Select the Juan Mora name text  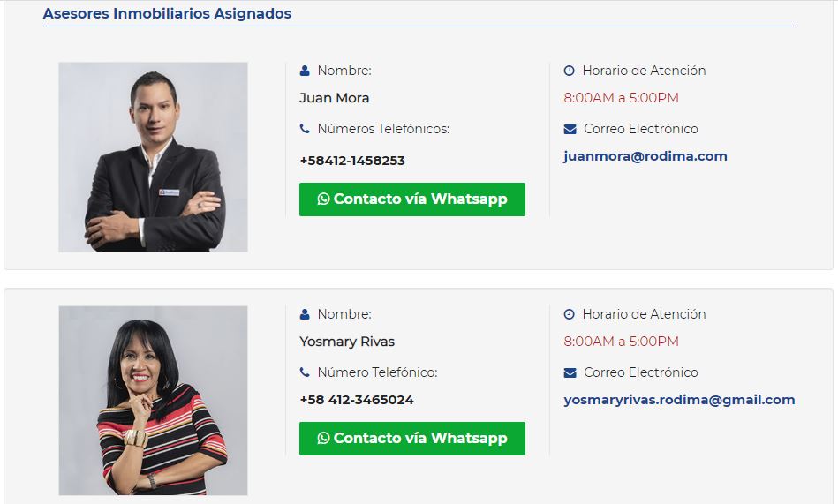[334, 98]
